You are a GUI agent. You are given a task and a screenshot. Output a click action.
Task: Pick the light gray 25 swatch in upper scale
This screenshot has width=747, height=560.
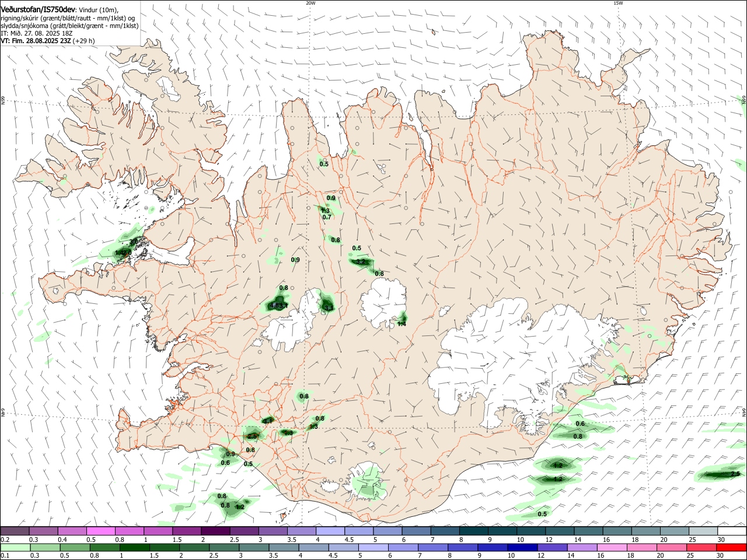703,531
